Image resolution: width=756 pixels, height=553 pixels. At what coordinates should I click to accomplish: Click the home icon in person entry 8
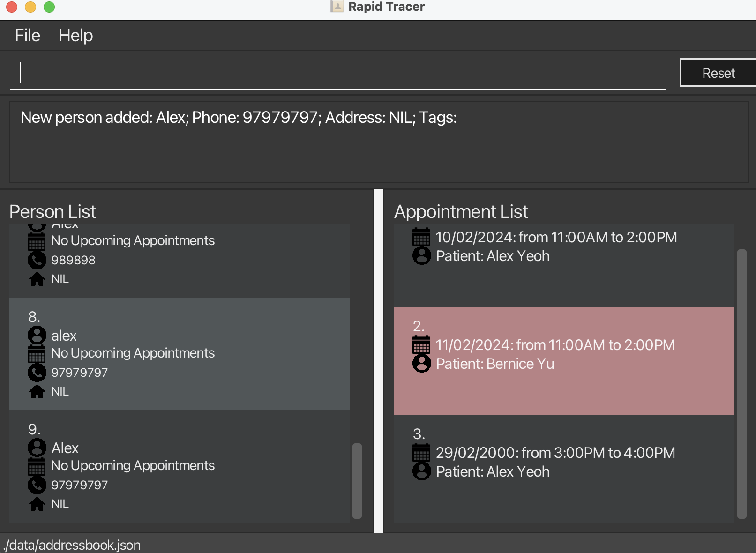37,391
